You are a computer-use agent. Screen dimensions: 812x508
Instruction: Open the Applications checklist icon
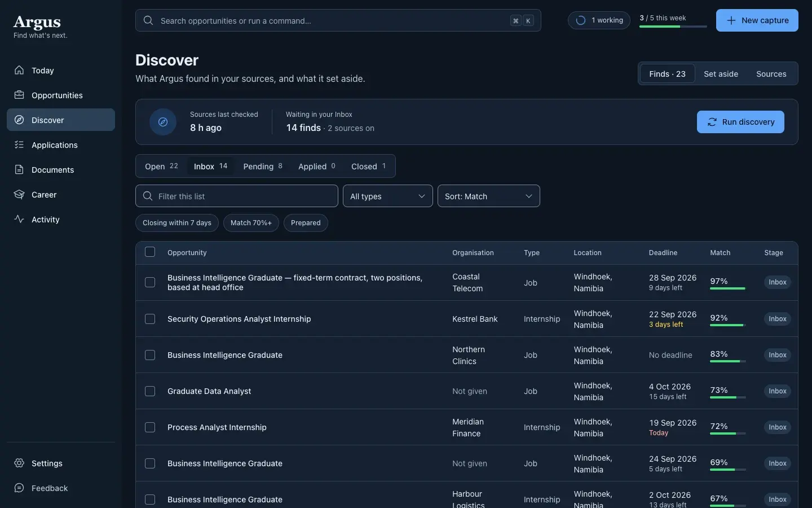[x=19, y=144]
